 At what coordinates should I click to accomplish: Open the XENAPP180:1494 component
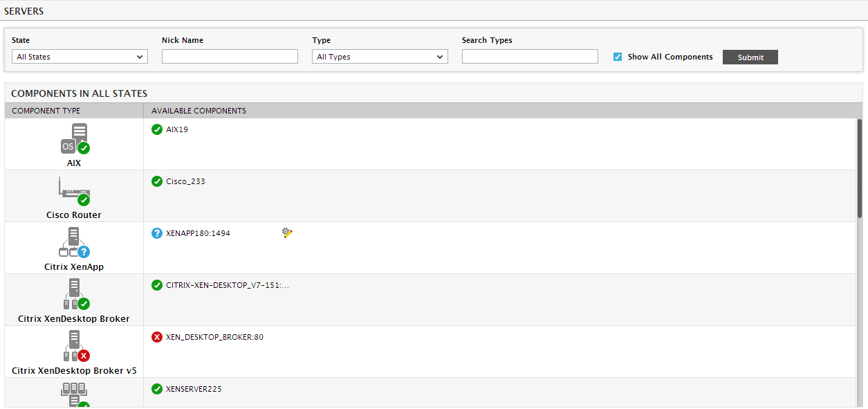(198, 233)
